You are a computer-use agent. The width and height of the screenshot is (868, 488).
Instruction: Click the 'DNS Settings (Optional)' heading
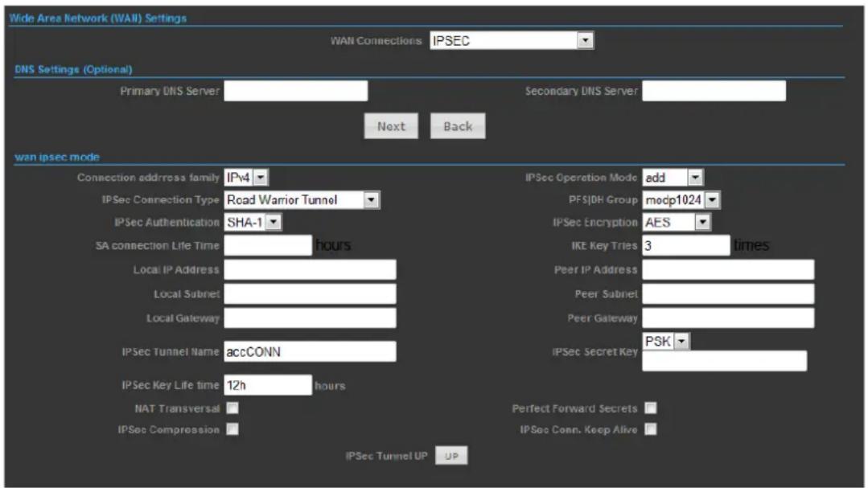73,70
